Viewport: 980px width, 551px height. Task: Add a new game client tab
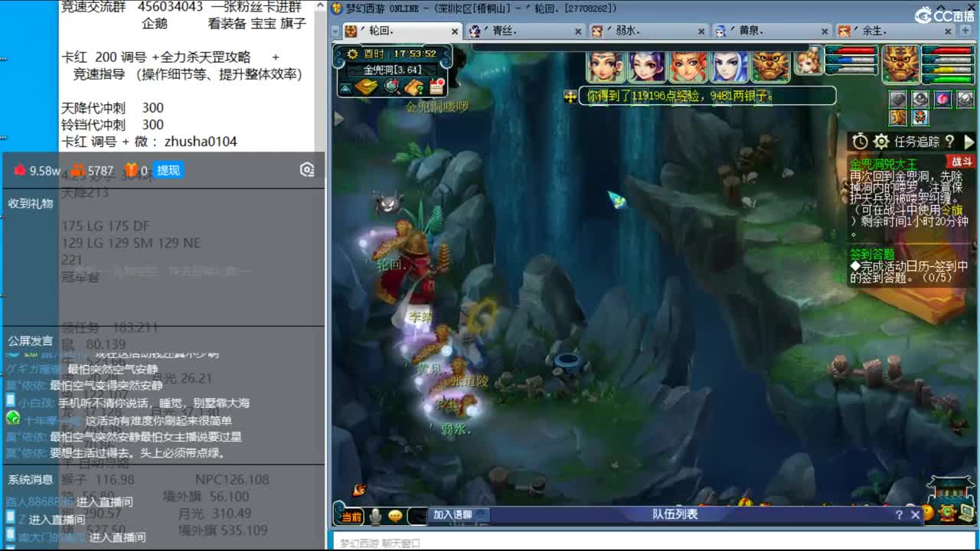[965, 31]
